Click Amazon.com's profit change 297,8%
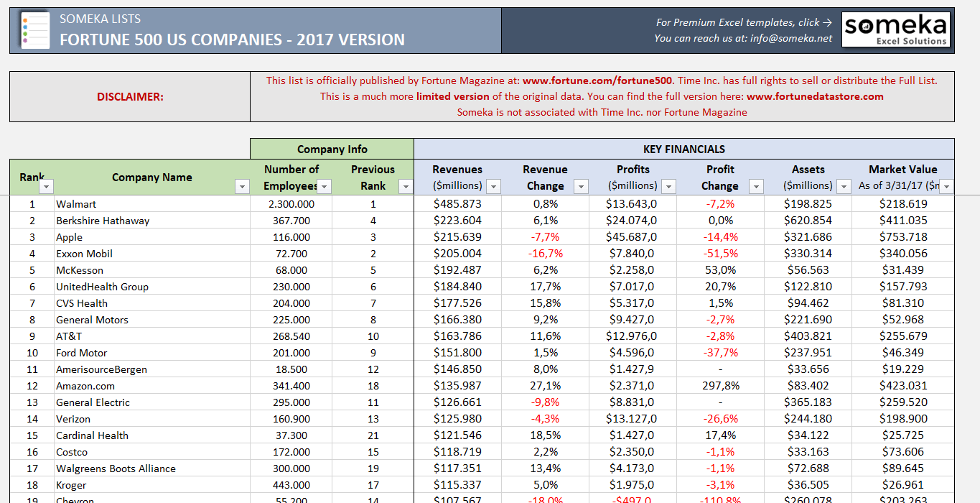This screenshot has width=980, height=503. pyautogui.click(x=720, y=386)
